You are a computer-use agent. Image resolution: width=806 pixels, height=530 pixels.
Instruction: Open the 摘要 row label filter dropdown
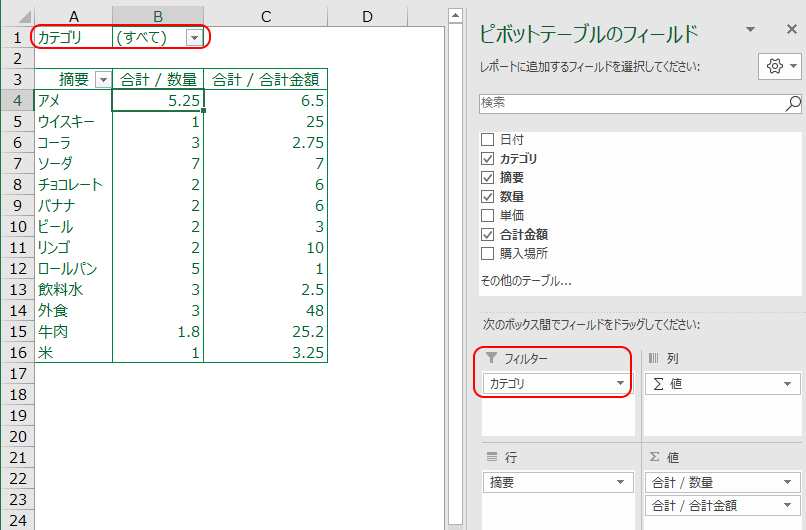pos(103,80)
